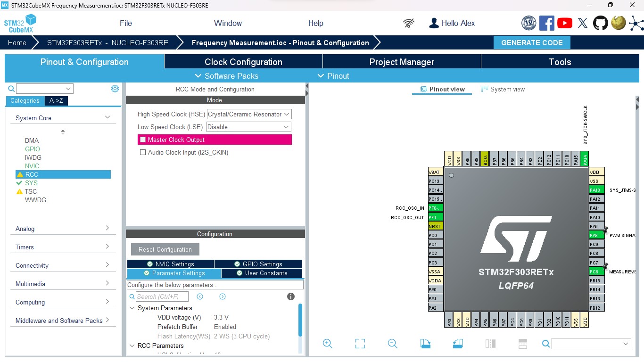
Task: Open the User Constants tab
Action: pyautogui.click(x=262, y=273)
